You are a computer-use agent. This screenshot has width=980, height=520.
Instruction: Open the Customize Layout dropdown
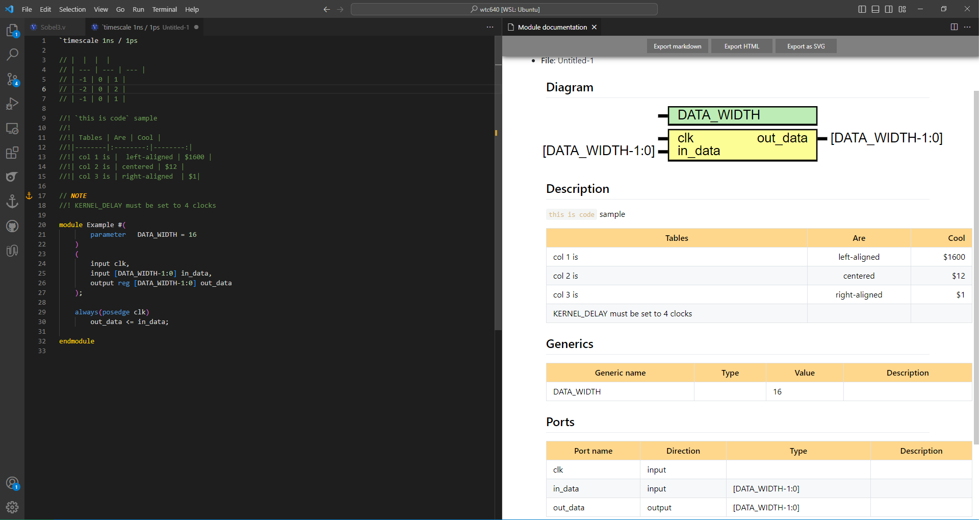(x=902, y=9)
